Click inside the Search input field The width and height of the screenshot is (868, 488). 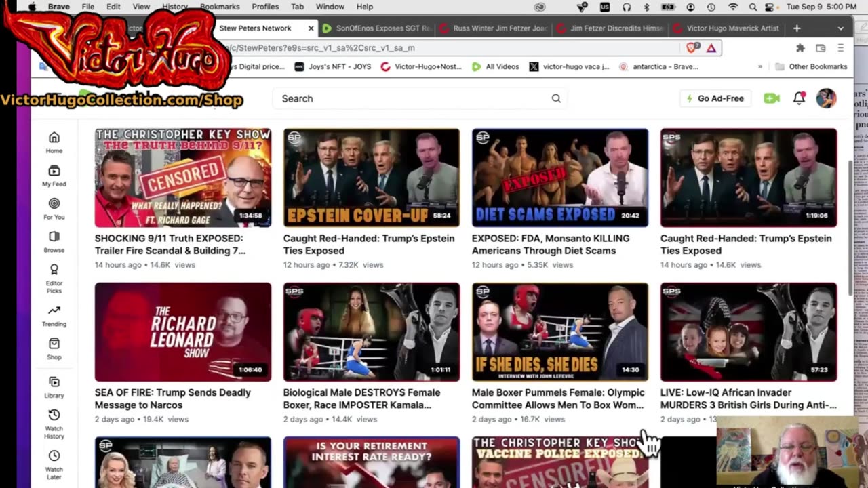coord(414,98)
